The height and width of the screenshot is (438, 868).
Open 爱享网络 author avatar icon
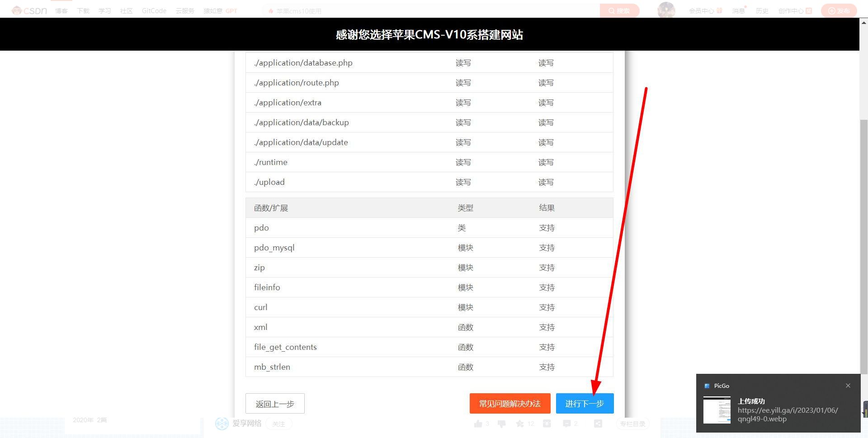[x=222, y=424]
